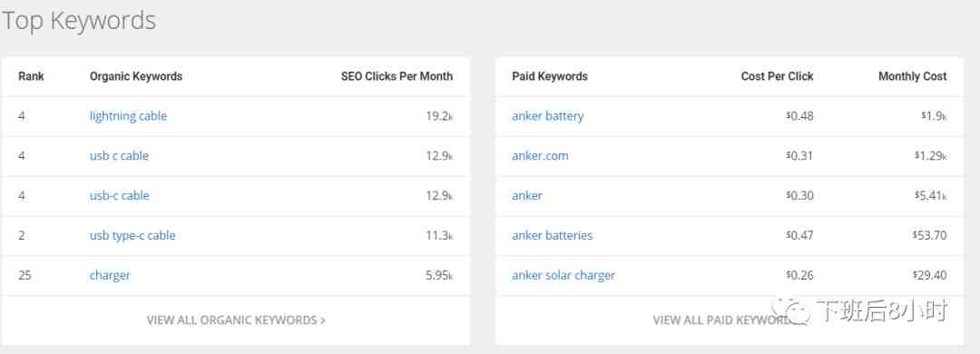View all organic keywords
This screenshot has width=980, height=354.
point(236,320)
